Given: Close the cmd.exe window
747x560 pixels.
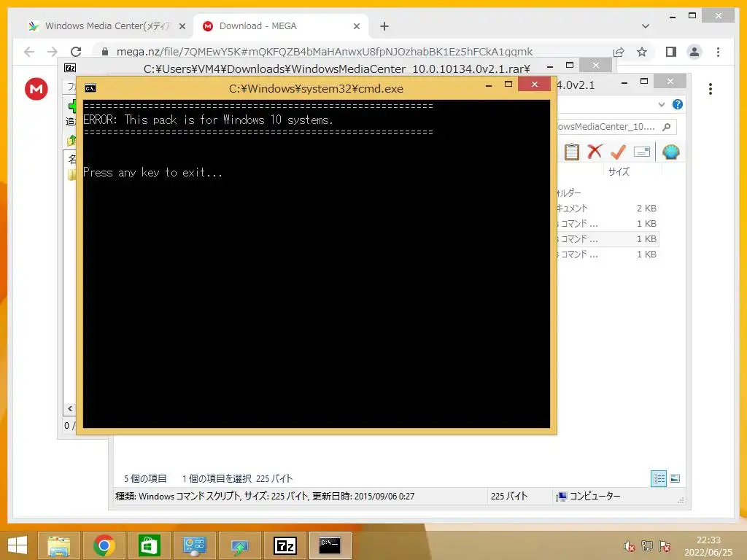Looking at the screenshot, I should (535, 85).
